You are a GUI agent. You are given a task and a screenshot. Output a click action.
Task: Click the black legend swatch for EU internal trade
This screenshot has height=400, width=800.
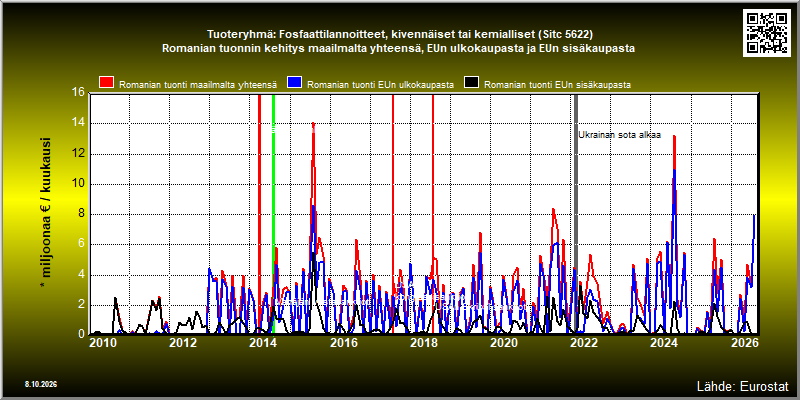(x=471, y=82)
